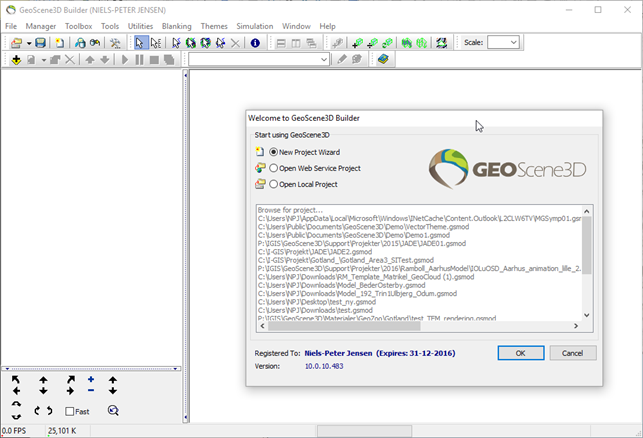Click the blue plus zoom-in icon
The image size is (643, 438).
91,379
